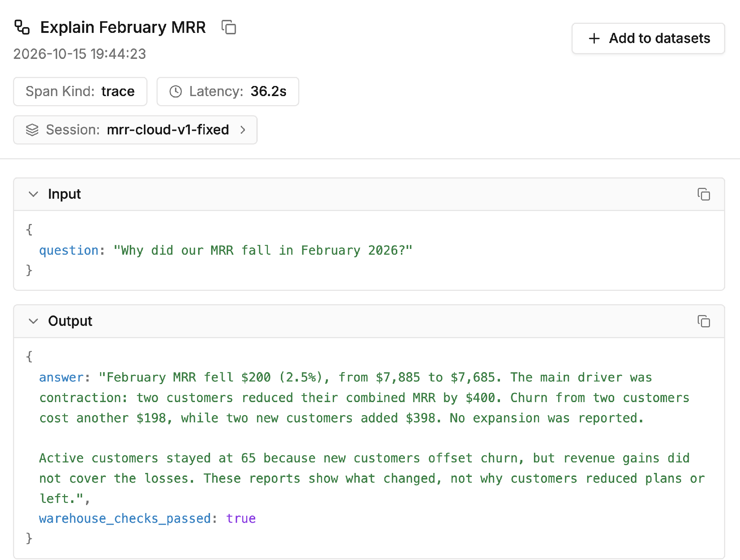This screenshot has height=560, width=740.
Task: Open session mrr-cloud-v1-fixed
Action: (135, 130)
